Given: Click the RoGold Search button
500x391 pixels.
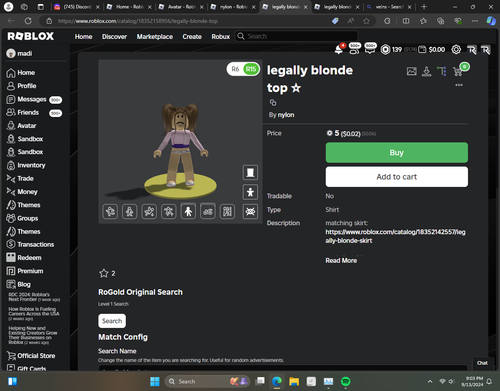Looking at the screenshot, I should point(112,321).
